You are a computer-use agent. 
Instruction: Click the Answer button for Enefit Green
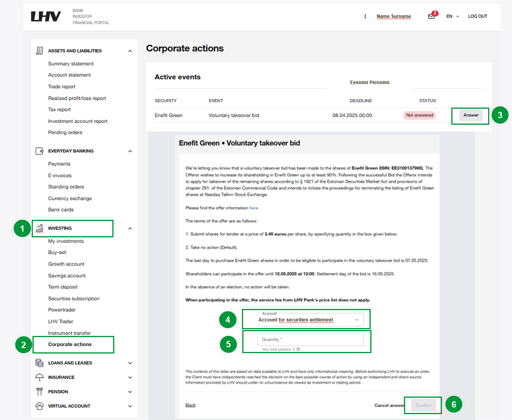tap(471, 115)
